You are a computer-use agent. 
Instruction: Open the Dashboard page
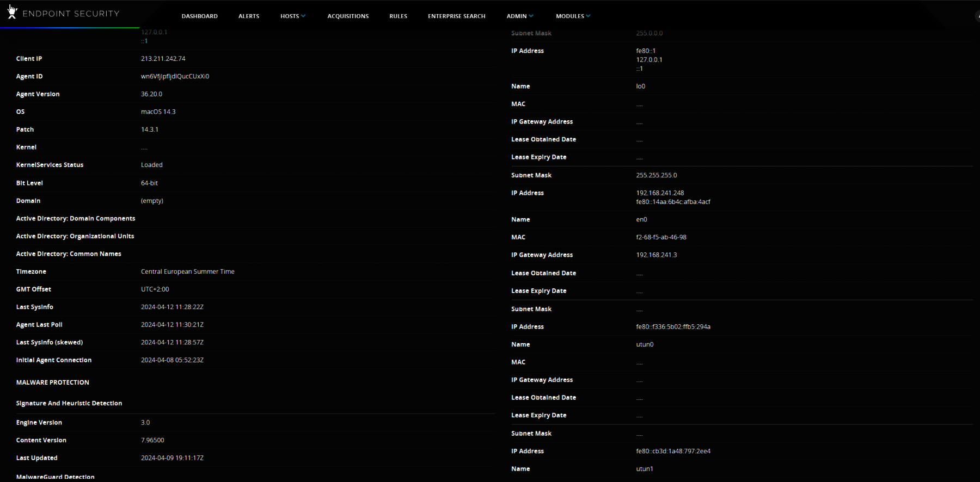(x=199, y=16)
